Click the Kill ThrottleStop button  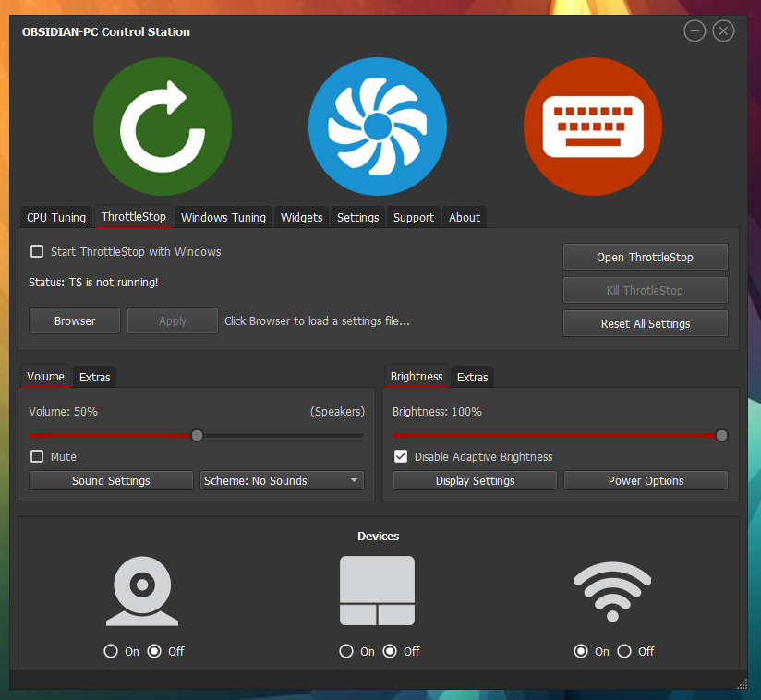point(645,290)
